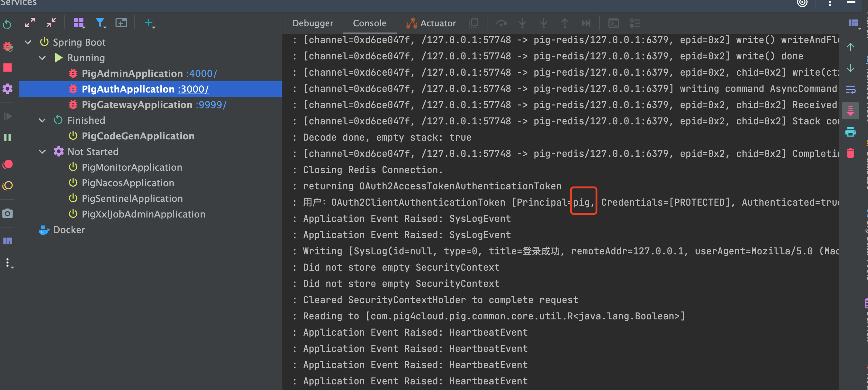Select PigNacosApplication in the services tree
Screen dimensions: 868x390
128,183
